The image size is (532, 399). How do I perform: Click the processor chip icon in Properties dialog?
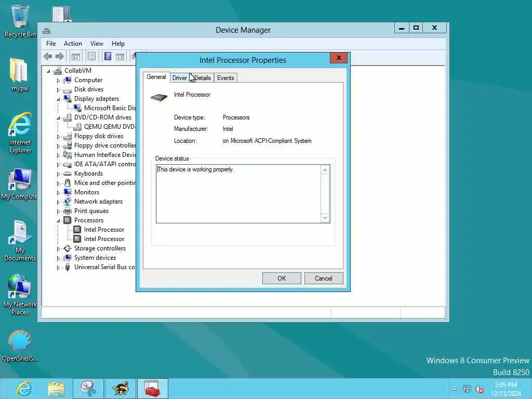(x=159, y=98)
